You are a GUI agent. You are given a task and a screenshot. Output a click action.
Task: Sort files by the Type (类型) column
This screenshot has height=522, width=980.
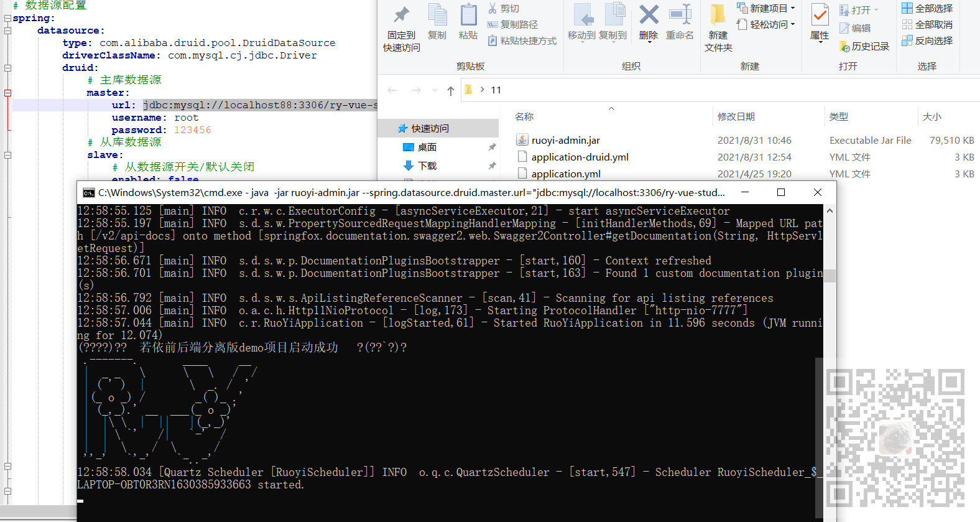838,117
